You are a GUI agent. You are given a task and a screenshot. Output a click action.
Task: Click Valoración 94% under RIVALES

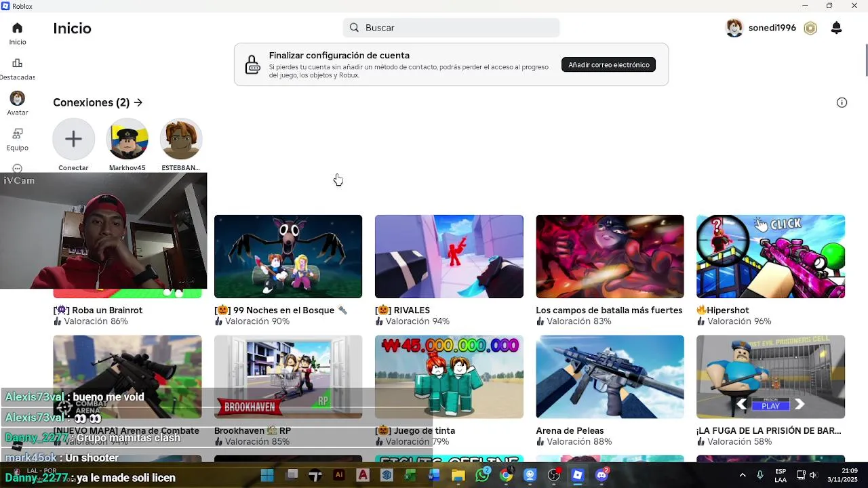point(412,321)
